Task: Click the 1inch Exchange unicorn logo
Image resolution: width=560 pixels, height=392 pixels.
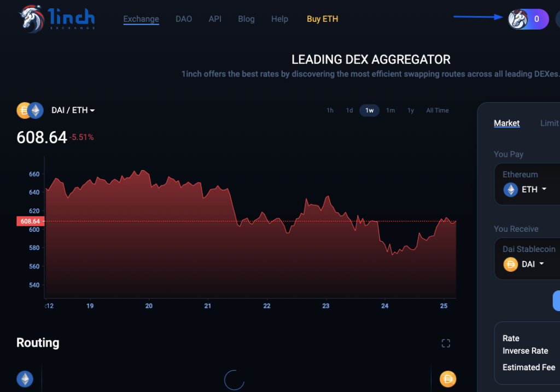Action: (x=57, y=19)
